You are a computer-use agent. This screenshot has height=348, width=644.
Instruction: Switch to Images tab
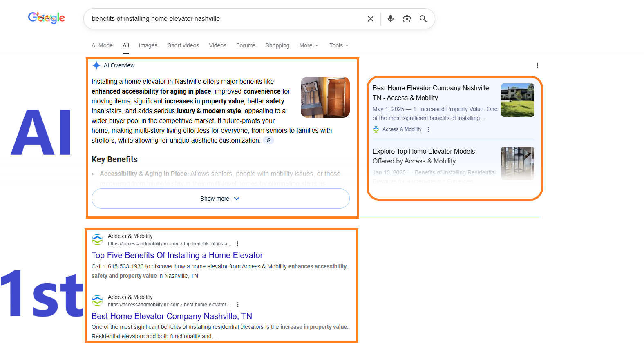pos(148,45)
